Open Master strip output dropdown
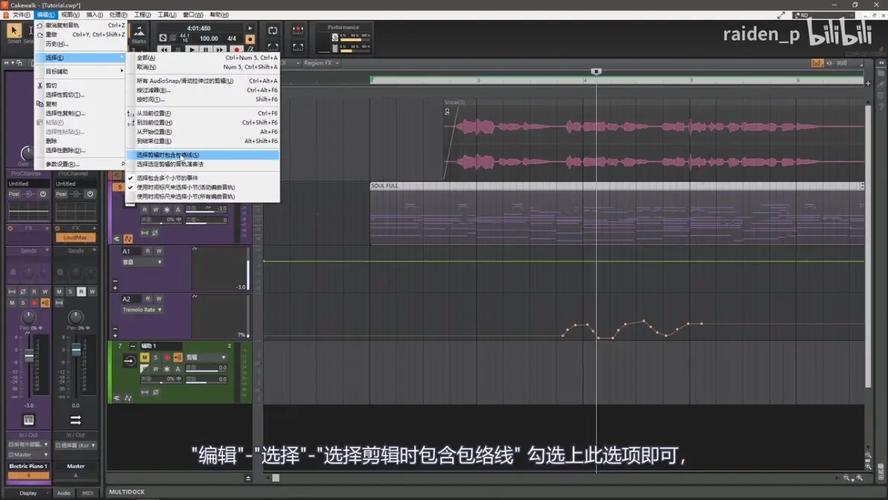This screenshot has height=500, width=888. pyautogui.click(x=75, y=445)
